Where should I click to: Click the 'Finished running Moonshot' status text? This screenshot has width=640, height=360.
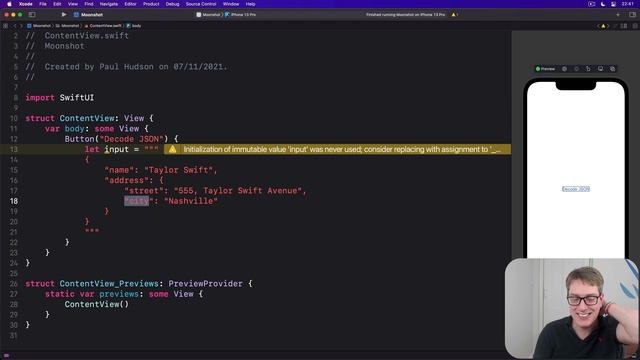coord(405,15)
